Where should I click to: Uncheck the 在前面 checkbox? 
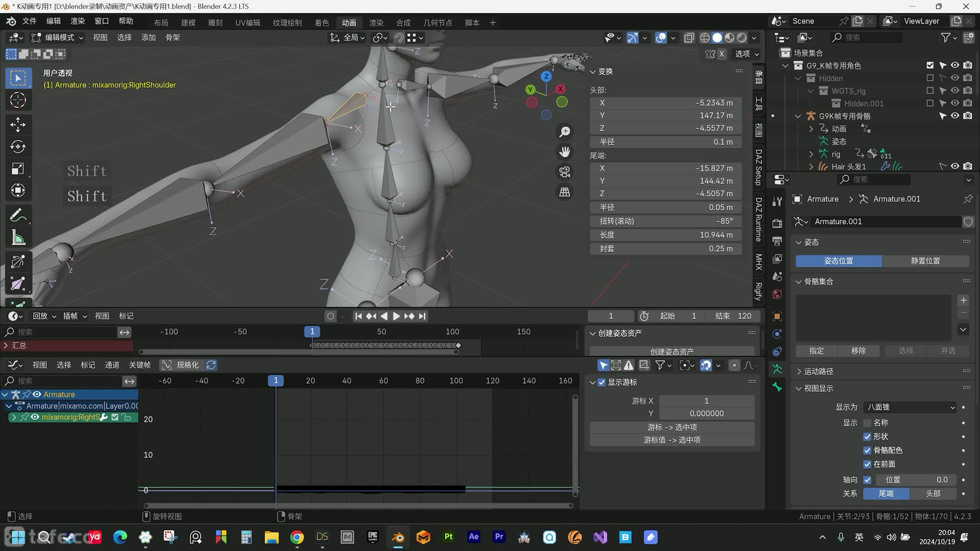pos(867,464)
